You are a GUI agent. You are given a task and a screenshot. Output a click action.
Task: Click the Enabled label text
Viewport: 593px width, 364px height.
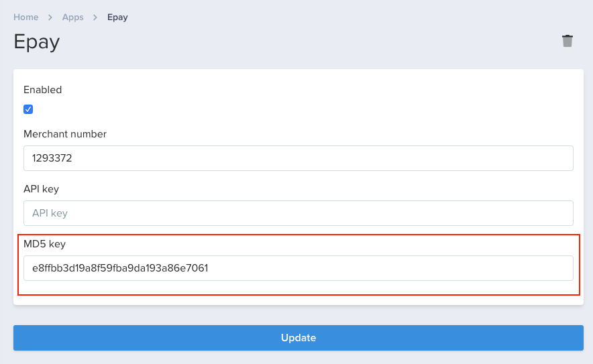[42, 90]
